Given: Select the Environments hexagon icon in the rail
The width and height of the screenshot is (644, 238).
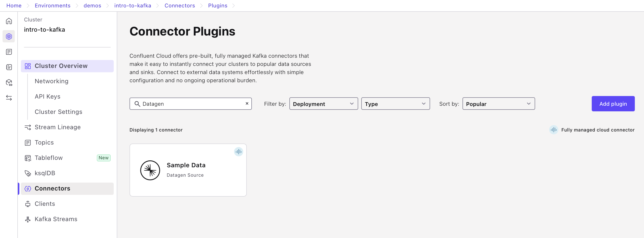Looking at the screenshot, I should [9, 37].
